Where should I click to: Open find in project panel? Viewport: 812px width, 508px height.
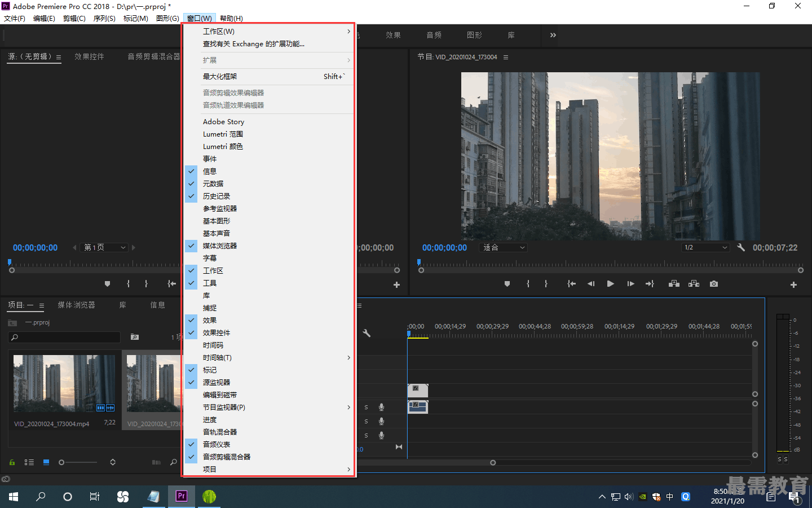173,462
